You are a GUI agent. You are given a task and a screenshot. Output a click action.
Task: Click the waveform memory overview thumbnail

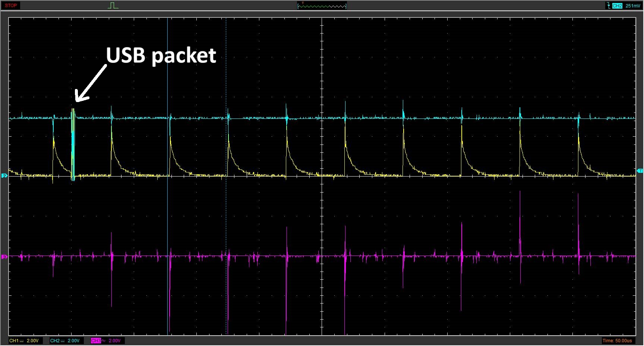(x=322, y=6)
